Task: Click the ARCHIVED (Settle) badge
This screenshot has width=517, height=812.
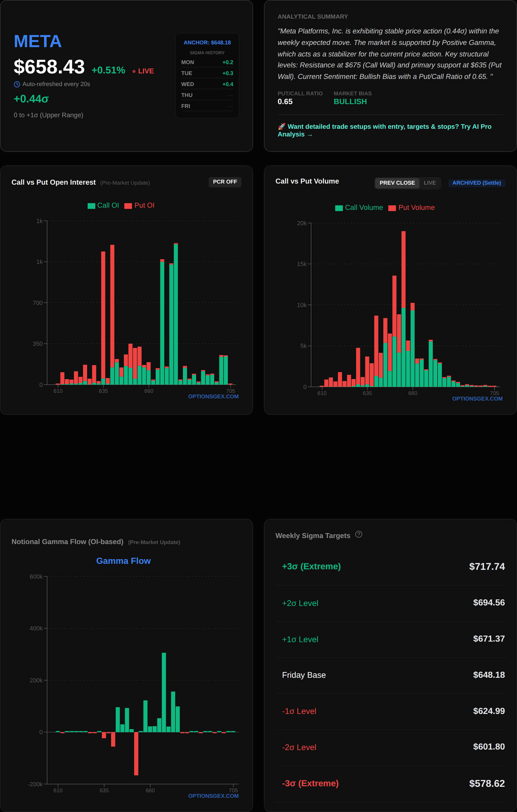Action: pos(476,183)
